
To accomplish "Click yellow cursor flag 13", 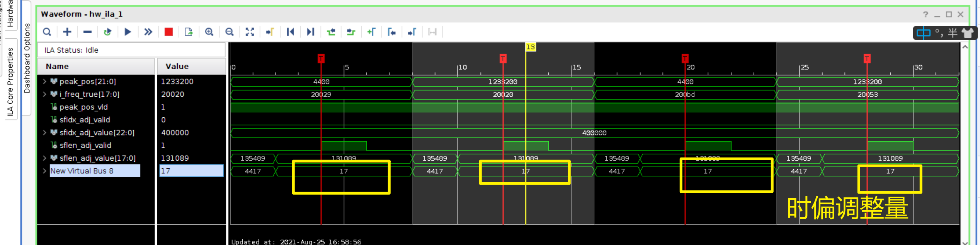I will coord(531,47).
